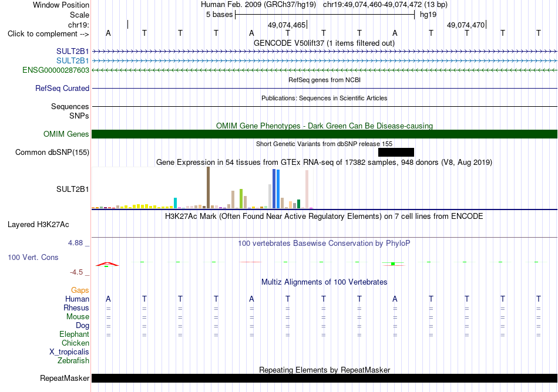Open the dark blue SULT2B1 GENCODE transcript label

[x=72, y=51]
